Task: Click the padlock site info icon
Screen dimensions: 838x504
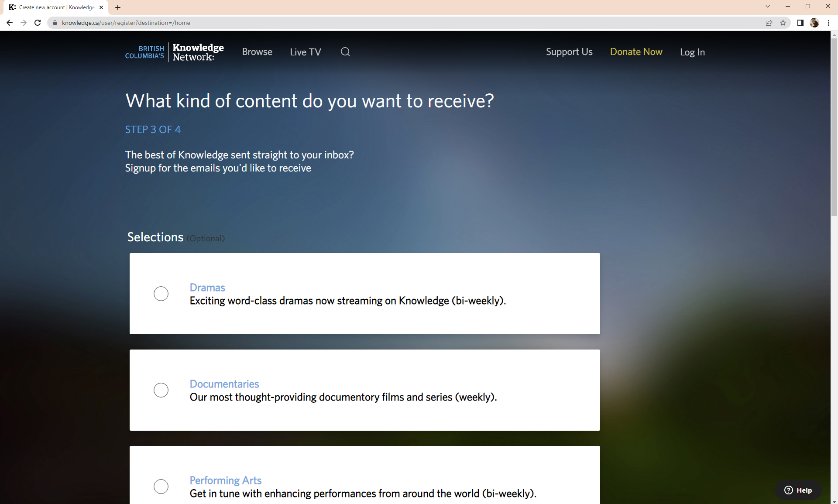Action: click(55, 23)
